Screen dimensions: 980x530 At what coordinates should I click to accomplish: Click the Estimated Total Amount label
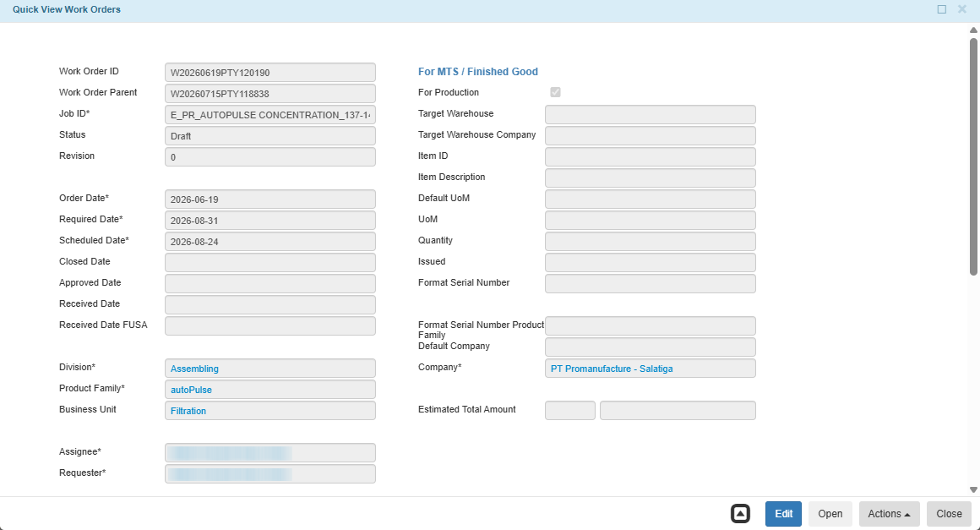[x=467, y=409]
